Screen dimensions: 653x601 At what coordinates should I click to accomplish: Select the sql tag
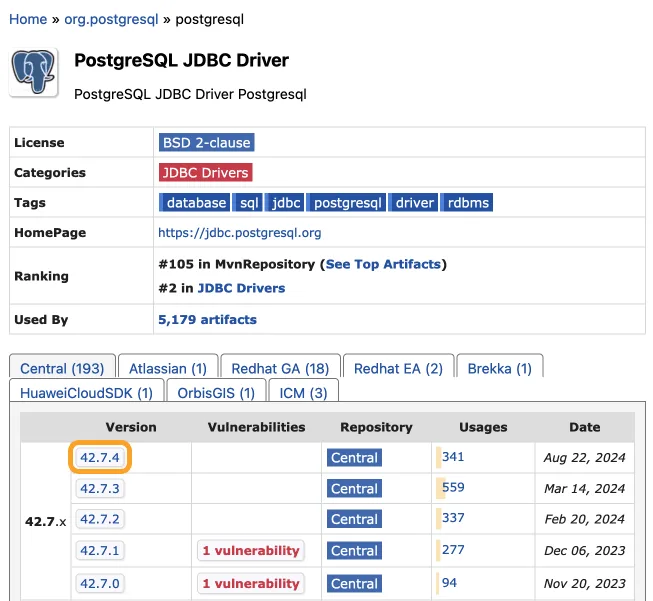[x=248, y=202]
